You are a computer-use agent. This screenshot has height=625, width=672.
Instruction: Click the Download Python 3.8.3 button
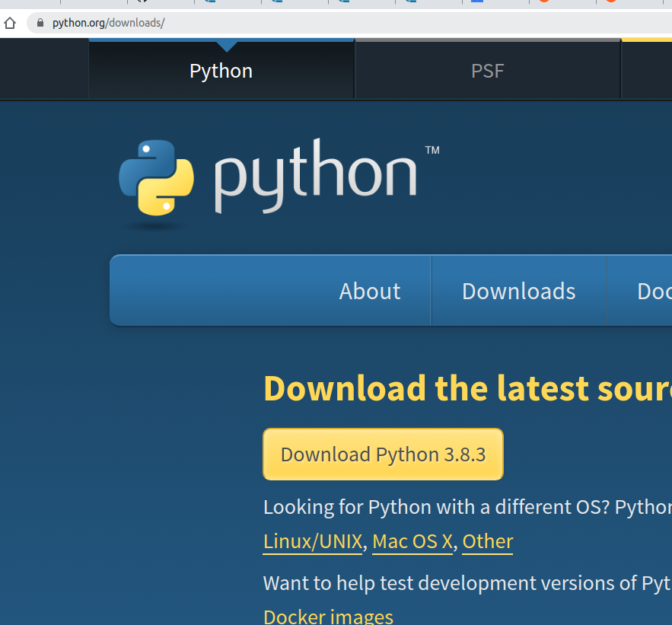[383, 454]
